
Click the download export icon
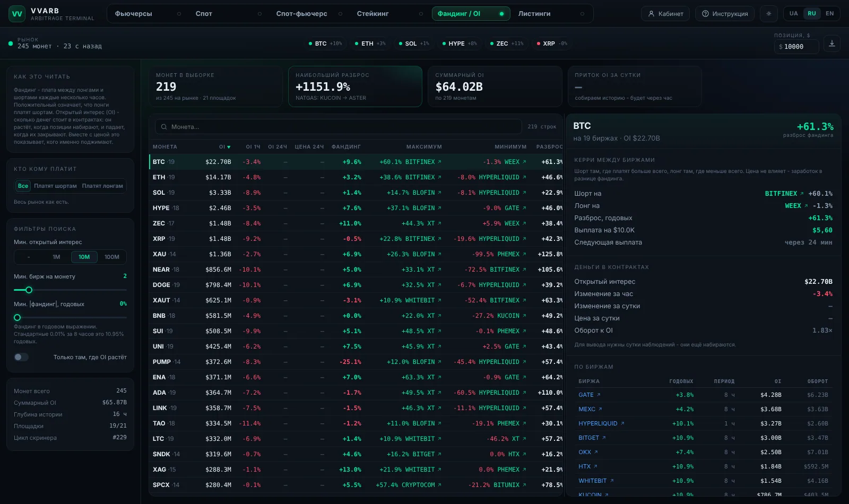[832, 44]
